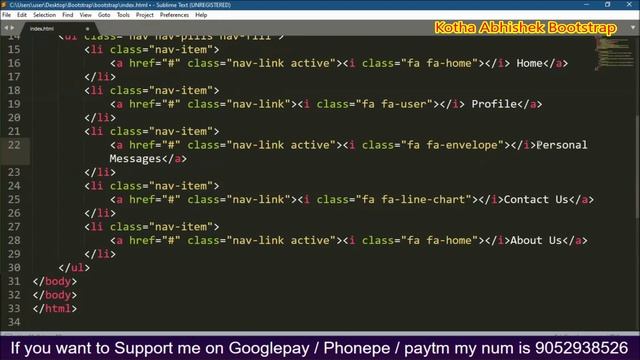
Task: Click closing li tag on line 29
Action: point(100,254)
